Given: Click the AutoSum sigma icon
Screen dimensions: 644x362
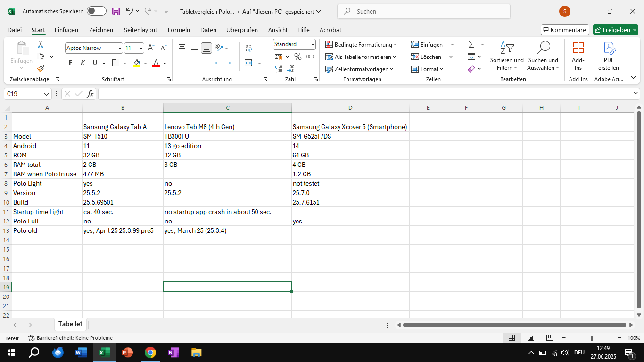Looking at the screenshot, I should point(471,44).
